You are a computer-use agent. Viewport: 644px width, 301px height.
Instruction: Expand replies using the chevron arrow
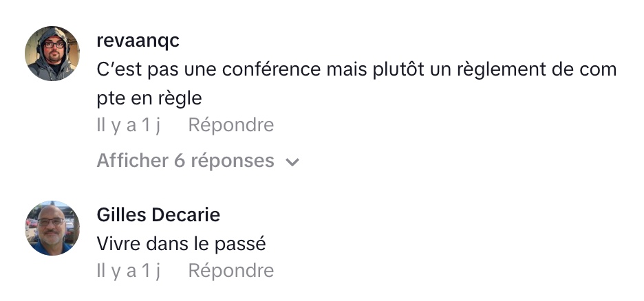pyautogui.click(x=292, y=162)
